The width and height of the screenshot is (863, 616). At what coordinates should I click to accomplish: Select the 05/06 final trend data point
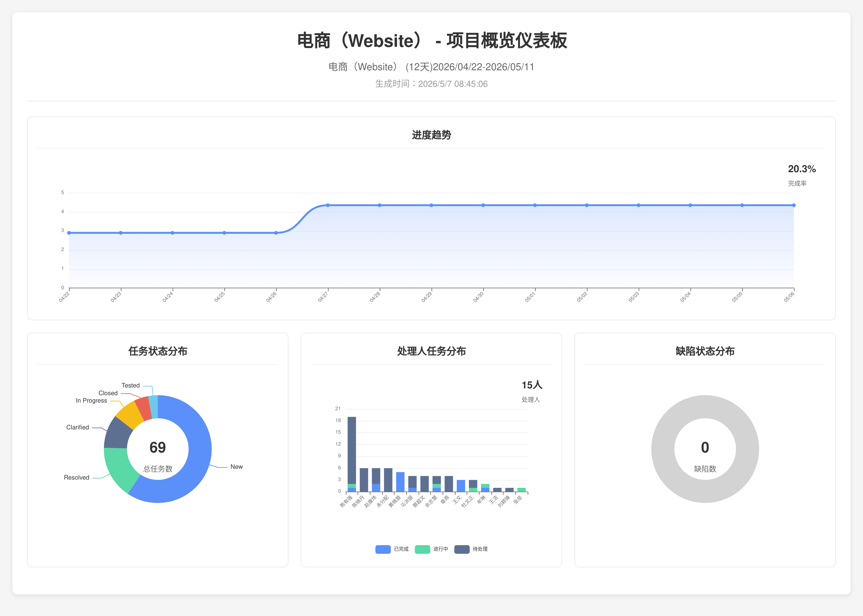tap(794, 205)
